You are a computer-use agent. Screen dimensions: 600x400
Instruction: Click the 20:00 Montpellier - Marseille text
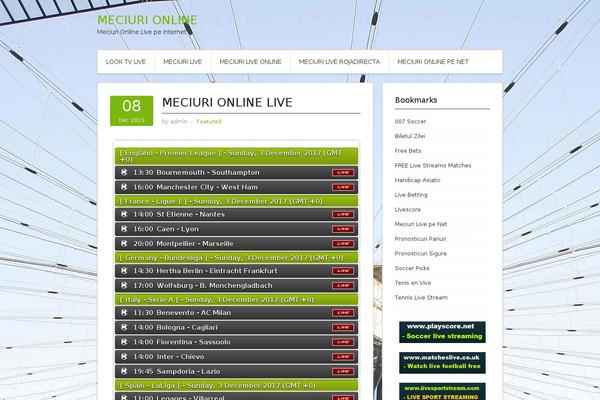[x=183, y=243]
